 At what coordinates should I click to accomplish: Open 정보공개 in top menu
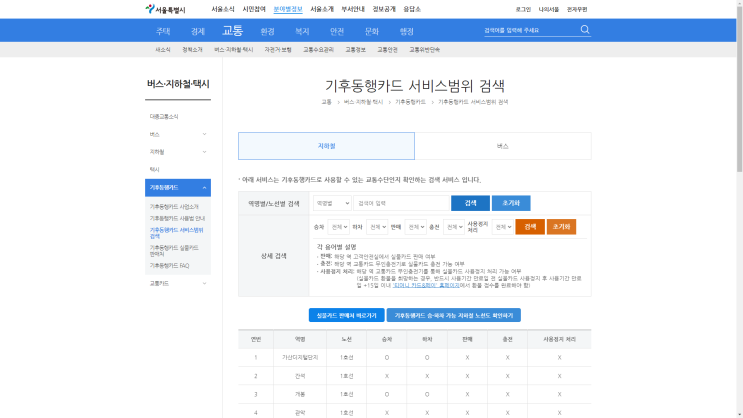(384, 9)
